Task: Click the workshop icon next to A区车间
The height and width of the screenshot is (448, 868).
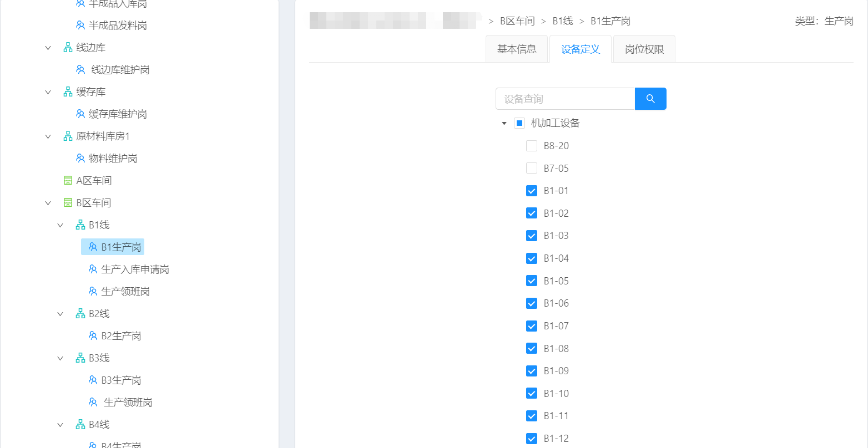Action: [68, 181]
